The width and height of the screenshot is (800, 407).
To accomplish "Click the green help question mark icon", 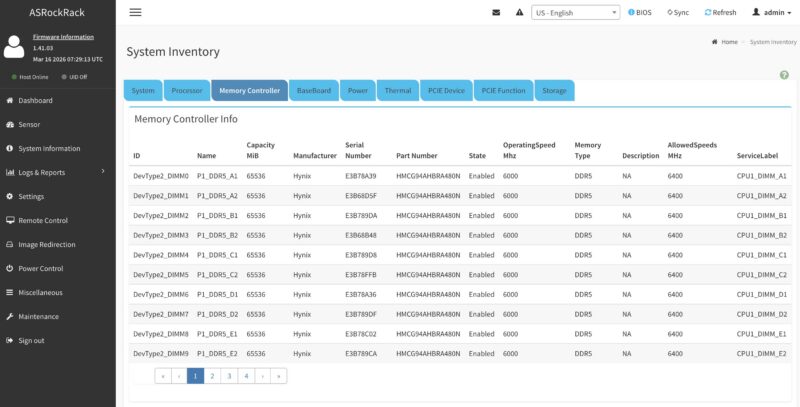I will click(784, 75).
